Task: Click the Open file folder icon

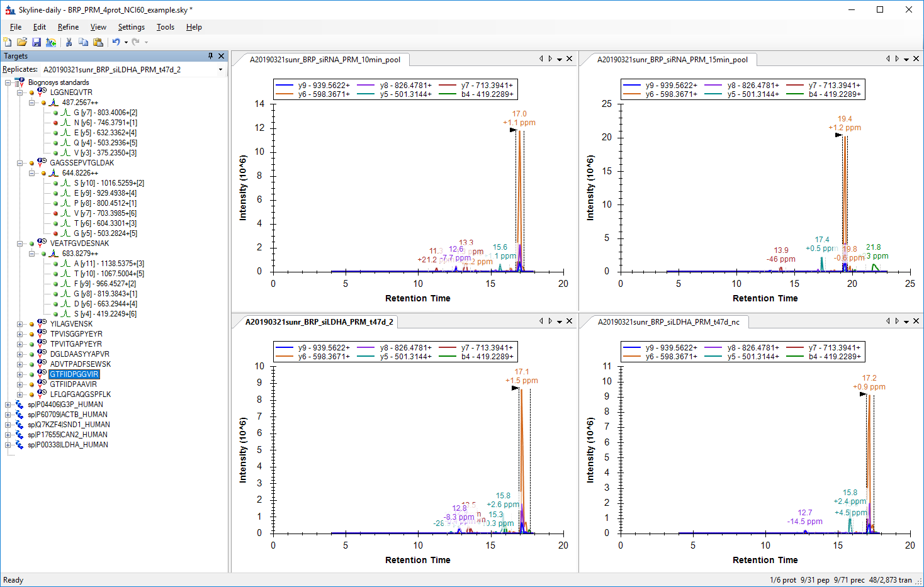Action: click(x=22, y=42)
